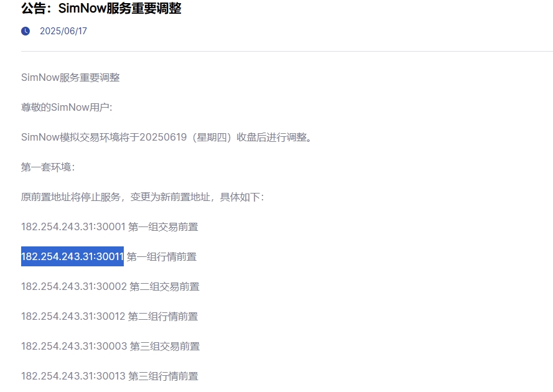Click the line '原前置地址将停止服务'

[x=142, y=197]
